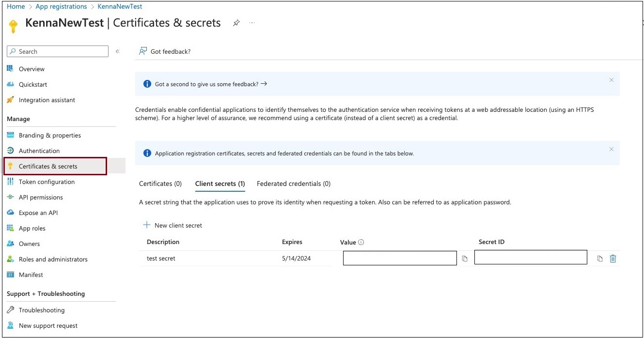Viewport: 644px width, 338px height.
Task: Copy the Secret ID to clipboard
Action: [600, 259]
